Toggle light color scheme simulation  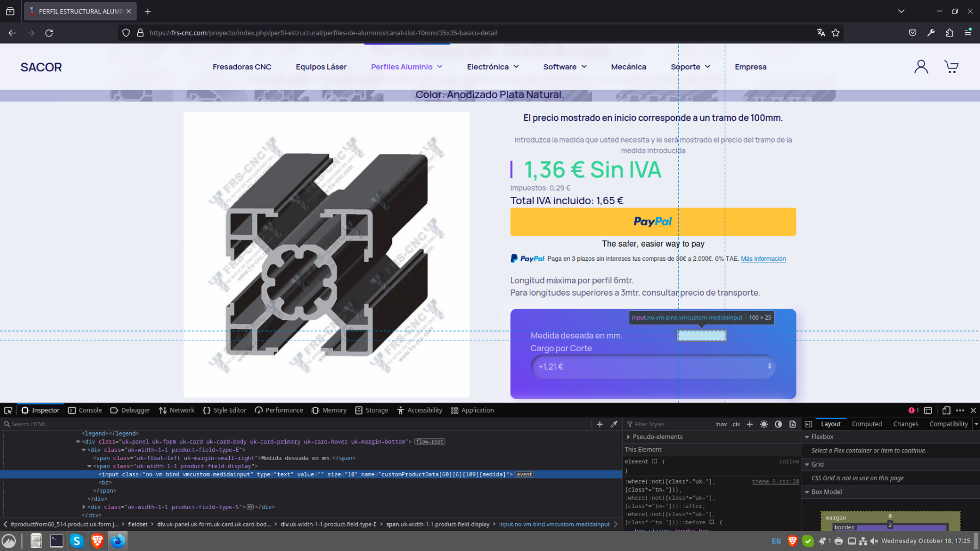click(x=764, y=424)
